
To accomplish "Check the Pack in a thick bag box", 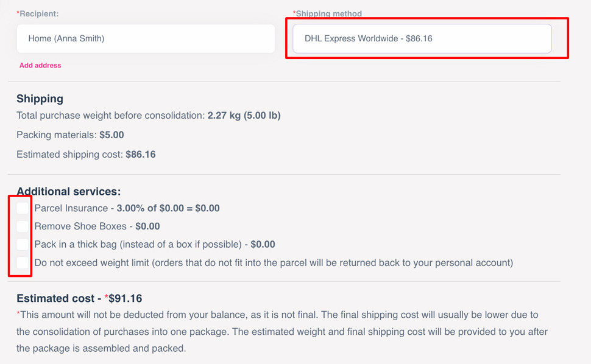I will tap(23, 245).
